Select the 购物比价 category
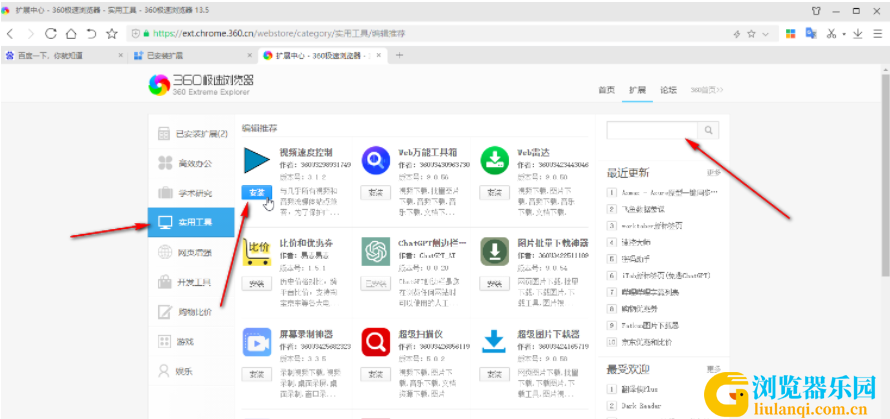 coord(191,312)
